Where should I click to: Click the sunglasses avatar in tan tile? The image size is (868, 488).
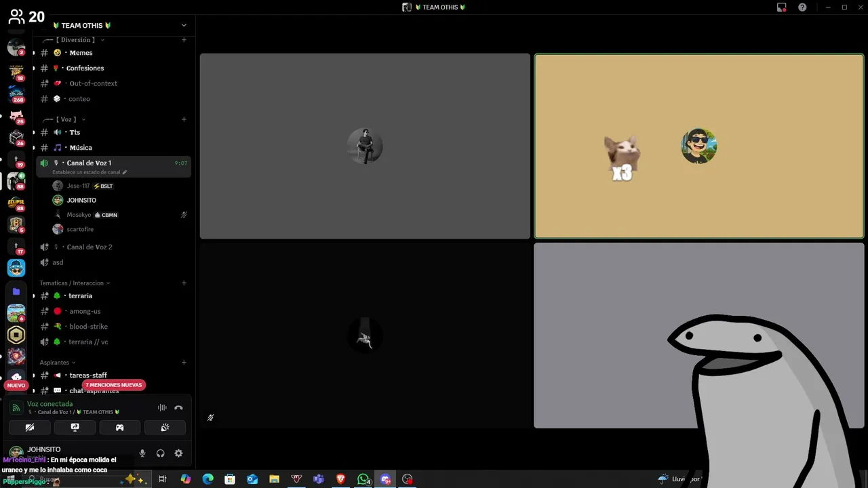(x=699, y=146)
